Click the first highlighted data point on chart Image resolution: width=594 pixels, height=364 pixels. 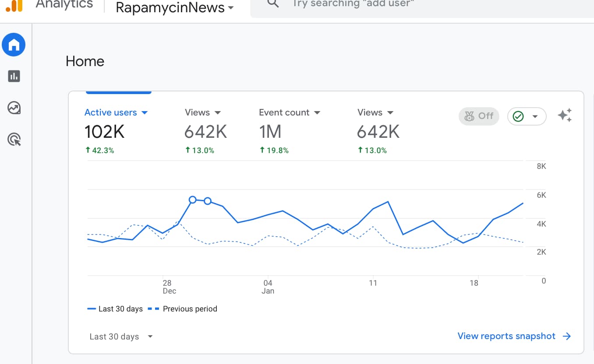pos(192,199)
